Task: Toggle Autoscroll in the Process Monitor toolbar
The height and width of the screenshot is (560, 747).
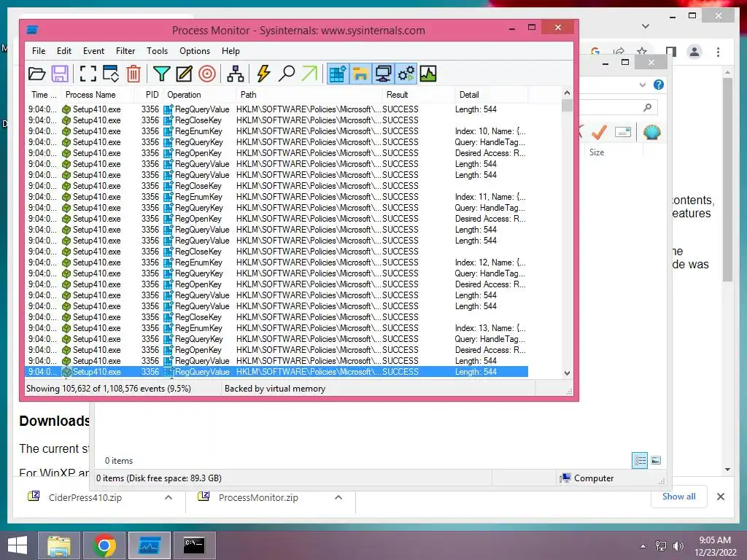Action: point(111,74)
